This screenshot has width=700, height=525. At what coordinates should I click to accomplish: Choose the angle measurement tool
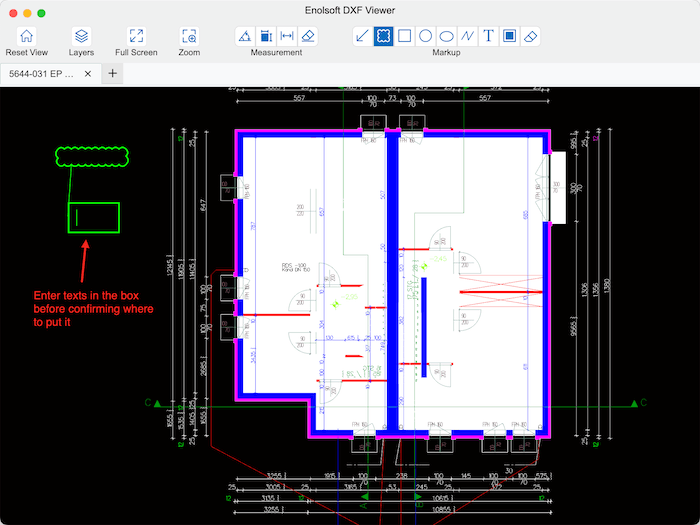(245, 36)
